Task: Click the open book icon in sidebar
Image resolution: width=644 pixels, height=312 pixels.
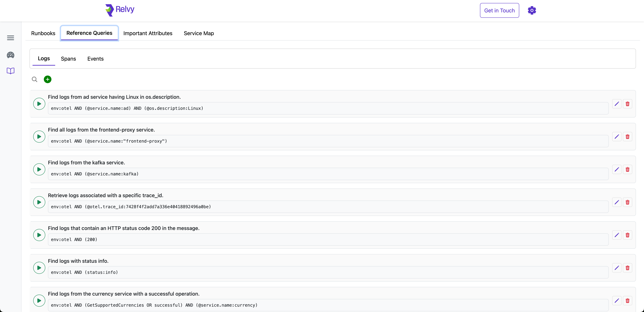Action: (11, 71)
